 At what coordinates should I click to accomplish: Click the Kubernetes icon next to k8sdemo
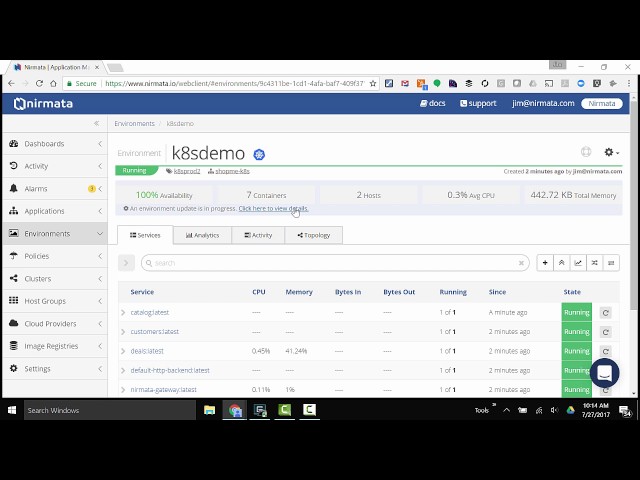[259, 154]
